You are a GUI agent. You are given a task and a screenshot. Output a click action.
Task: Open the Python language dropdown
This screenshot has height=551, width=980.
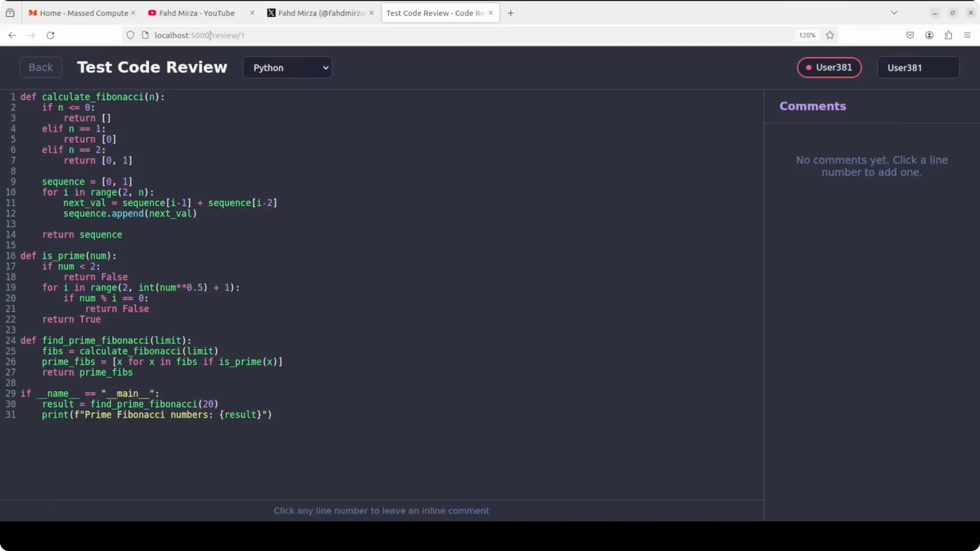coord(287,67)
